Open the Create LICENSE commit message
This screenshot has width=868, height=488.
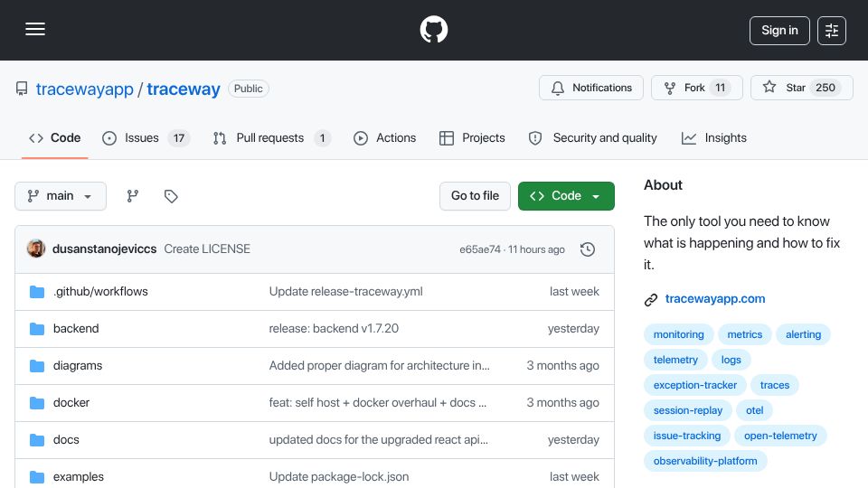207,249
